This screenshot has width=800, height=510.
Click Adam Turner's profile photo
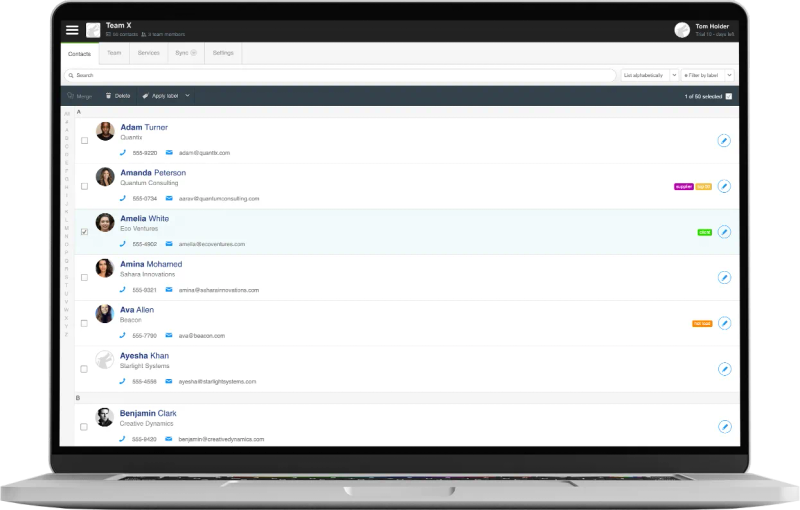coord(105,131)
